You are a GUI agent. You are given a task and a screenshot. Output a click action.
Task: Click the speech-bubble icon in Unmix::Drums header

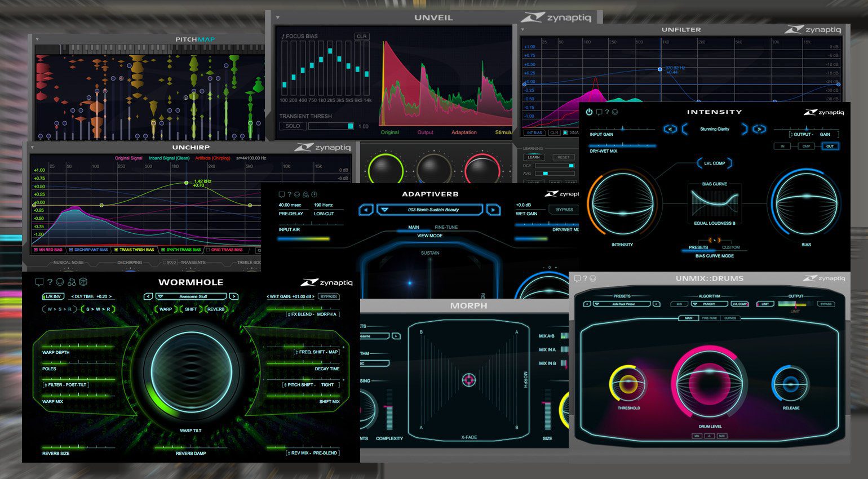578,278
